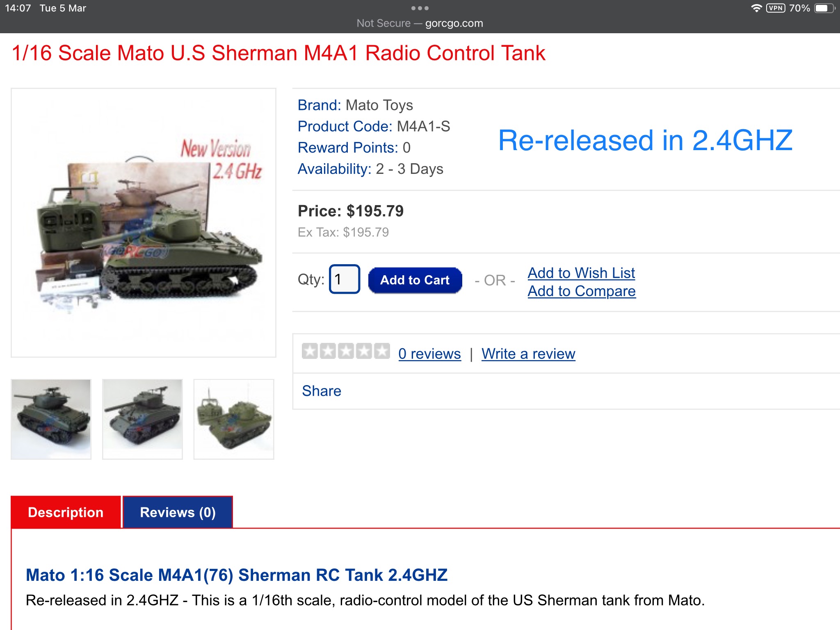Tap the battery icon

824,8
